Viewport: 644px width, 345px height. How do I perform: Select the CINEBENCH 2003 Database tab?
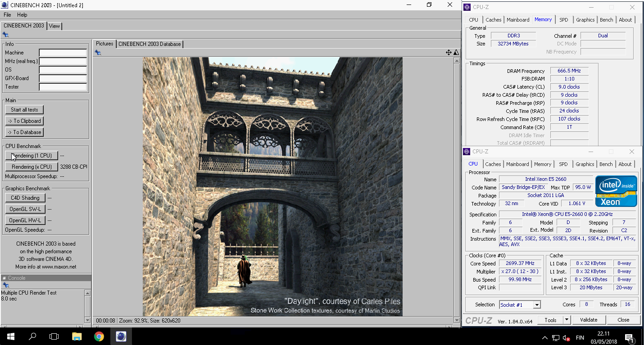point(150,44)
